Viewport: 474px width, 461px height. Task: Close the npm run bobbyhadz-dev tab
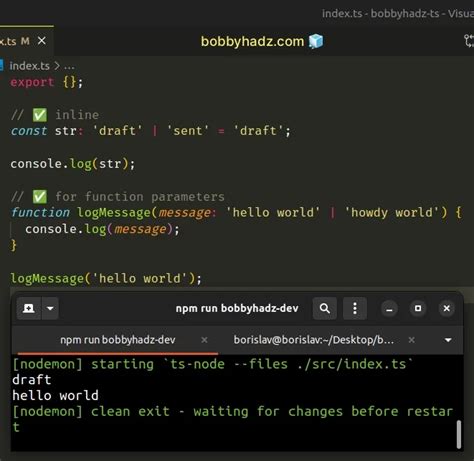(x=204, y=340)
